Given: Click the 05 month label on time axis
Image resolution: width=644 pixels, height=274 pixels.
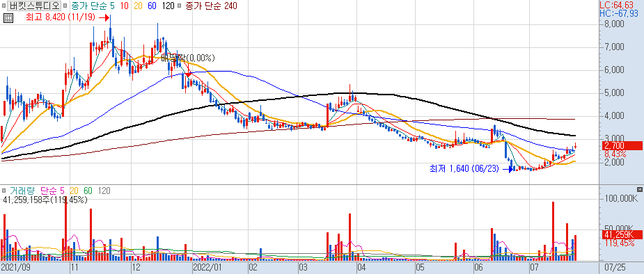Looking at the screenshot, I should [420, 268].
